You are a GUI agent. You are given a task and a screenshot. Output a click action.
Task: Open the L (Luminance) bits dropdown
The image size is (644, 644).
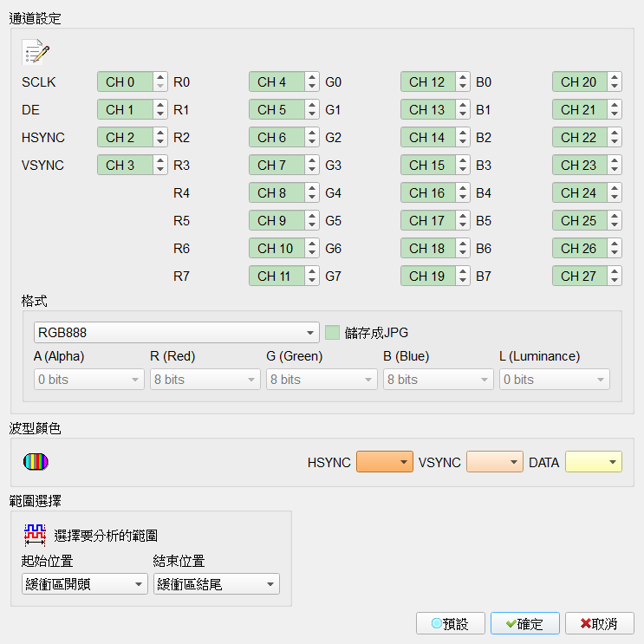tap(555, 379)
